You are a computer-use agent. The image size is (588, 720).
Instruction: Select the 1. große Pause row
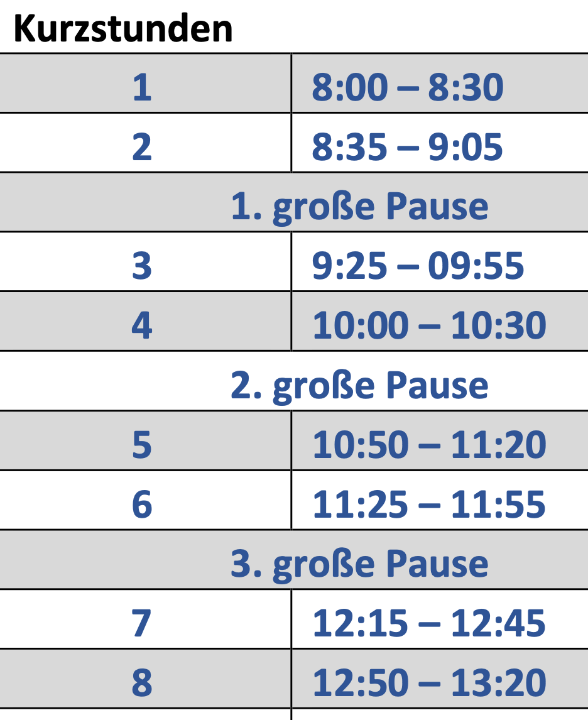click(x=359, y=205)
